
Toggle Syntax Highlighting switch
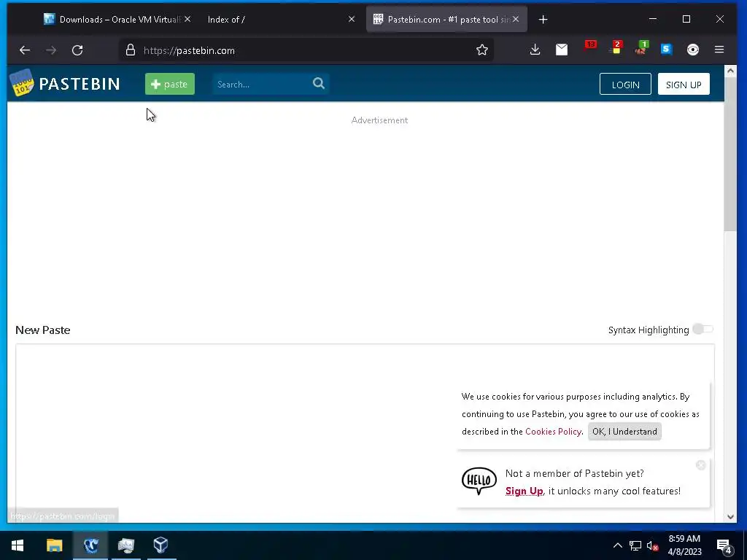point(703,329)
